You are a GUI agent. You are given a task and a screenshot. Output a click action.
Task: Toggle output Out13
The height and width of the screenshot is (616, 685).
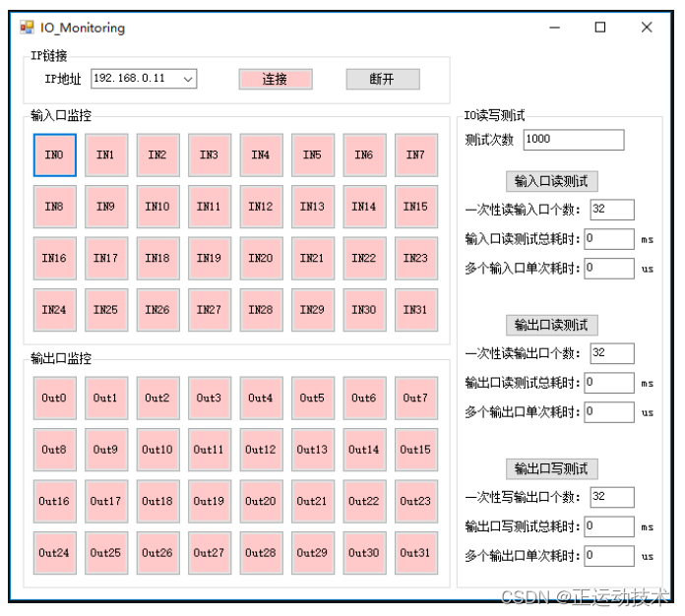pos(313,450)
